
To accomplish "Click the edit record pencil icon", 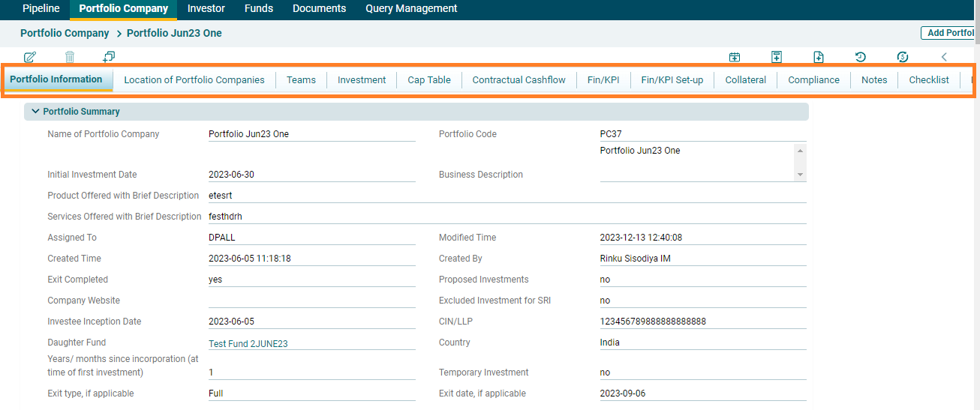I will pyautogui.click(x=30, y=57).
